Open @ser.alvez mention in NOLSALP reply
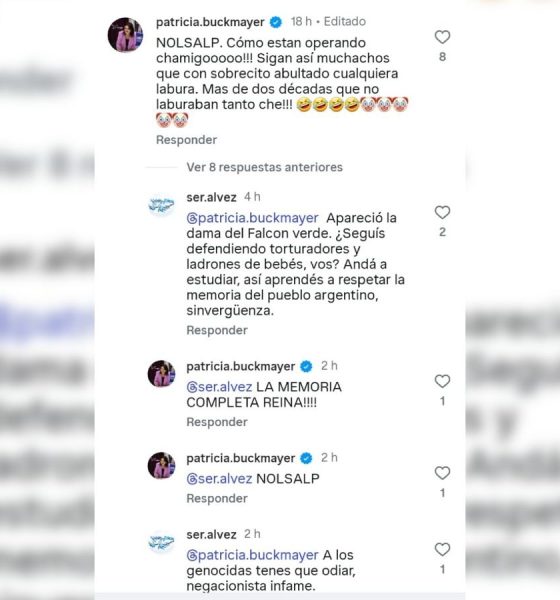The height and width of the screenshot is (600, 560). pos(219,479)
